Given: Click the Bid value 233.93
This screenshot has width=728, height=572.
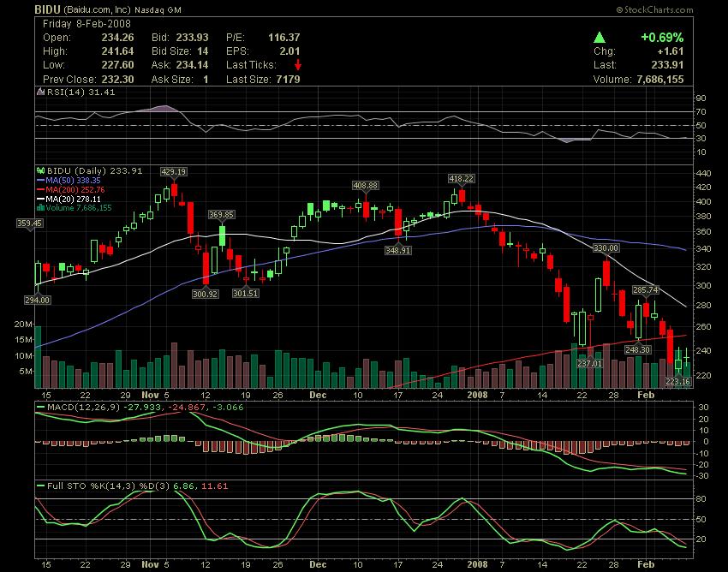Looking at the screenshot, I should 192,38.
